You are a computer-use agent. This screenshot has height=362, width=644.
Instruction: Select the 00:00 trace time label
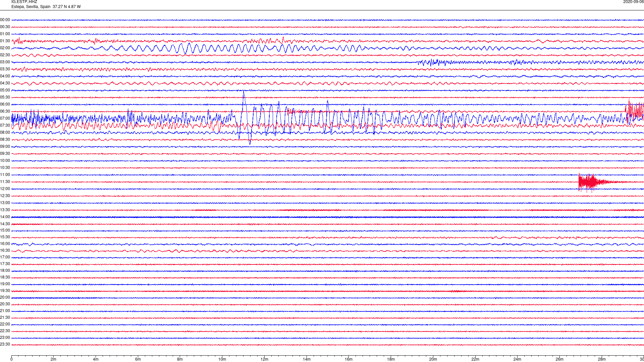(5, 20)
